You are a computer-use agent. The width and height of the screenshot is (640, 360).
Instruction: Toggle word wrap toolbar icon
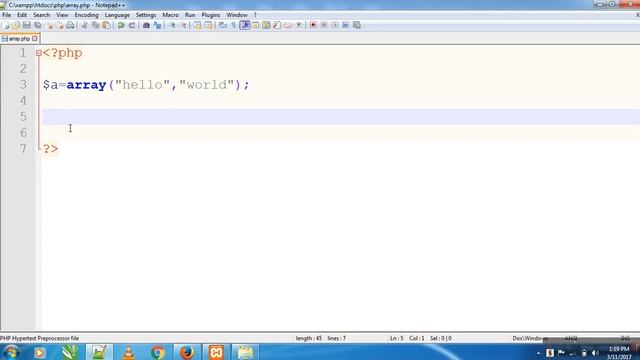point(222,25)
